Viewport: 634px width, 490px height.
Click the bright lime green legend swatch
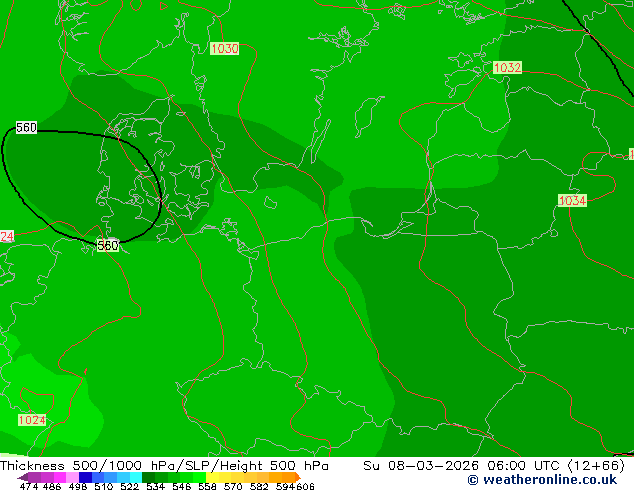click(x=199, y=477)
